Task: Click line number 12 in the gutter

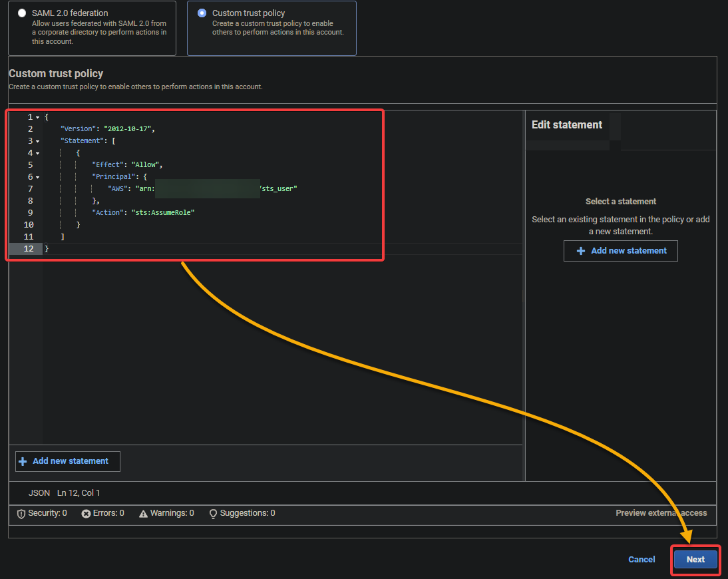Action: tap(29, 249)
